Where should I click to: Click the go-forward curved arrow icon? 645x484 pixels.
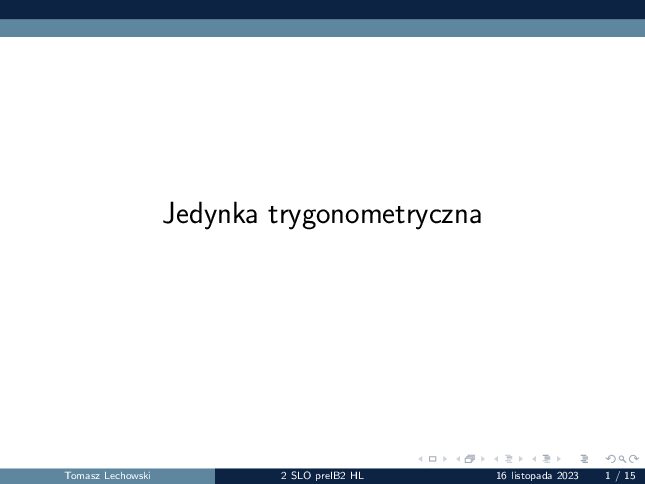[634, 459]
